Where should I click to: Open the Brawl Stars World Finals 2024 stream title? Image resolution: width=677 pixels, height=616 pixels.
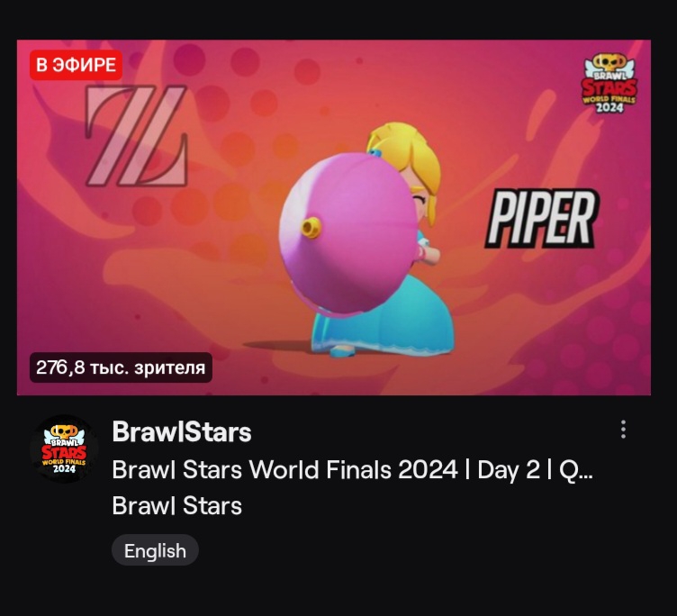point(352,469)
